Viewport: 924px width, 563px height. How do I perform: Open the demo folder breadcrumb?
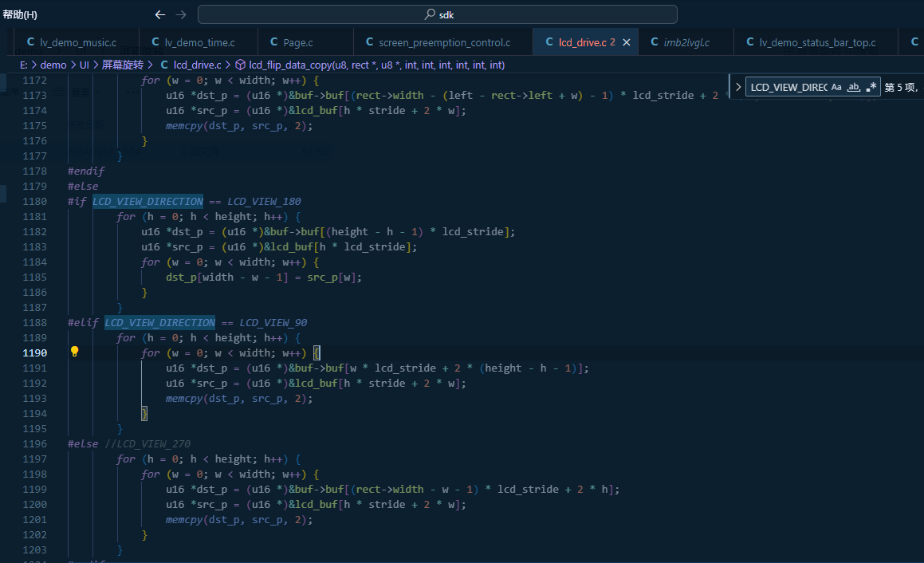(x=53, y=65)
